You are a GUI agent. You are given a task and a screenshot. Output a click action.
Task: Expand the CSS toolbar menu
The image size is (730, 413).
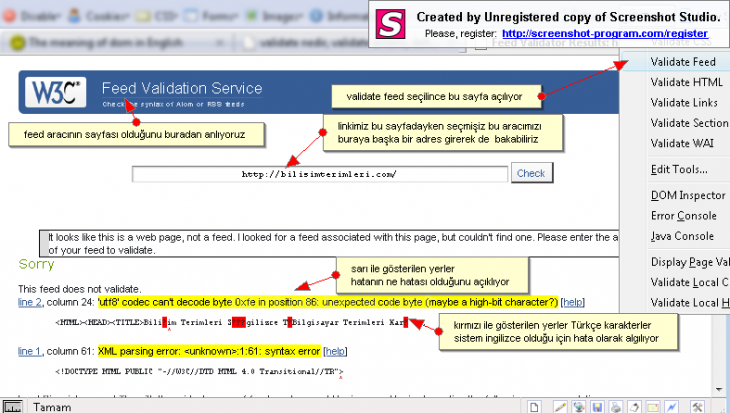(159, 17)
